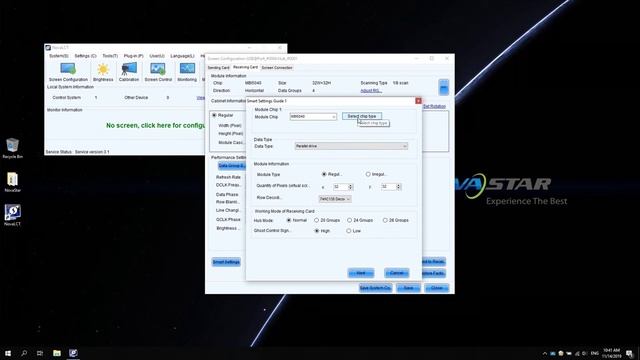Open Settings (C) menu
Screen dimensions: 640x360
(x=85, y=56)
